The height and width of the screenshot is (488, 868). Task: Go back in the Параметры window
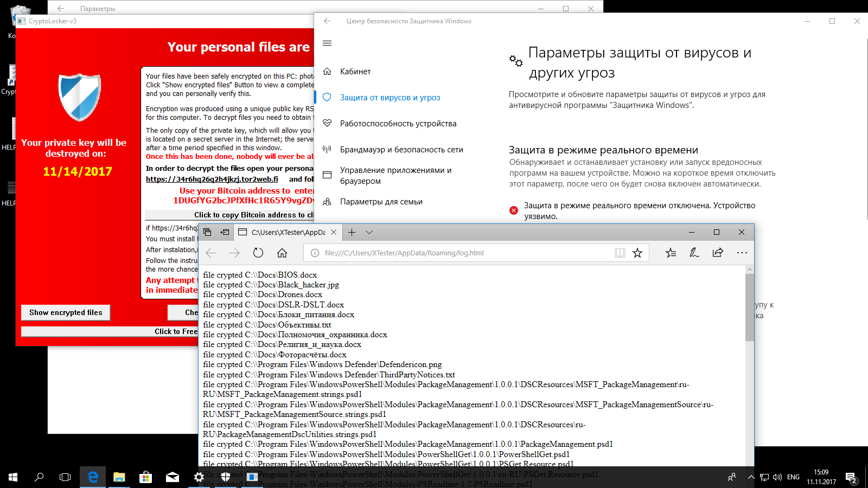(x=61, y=8)
